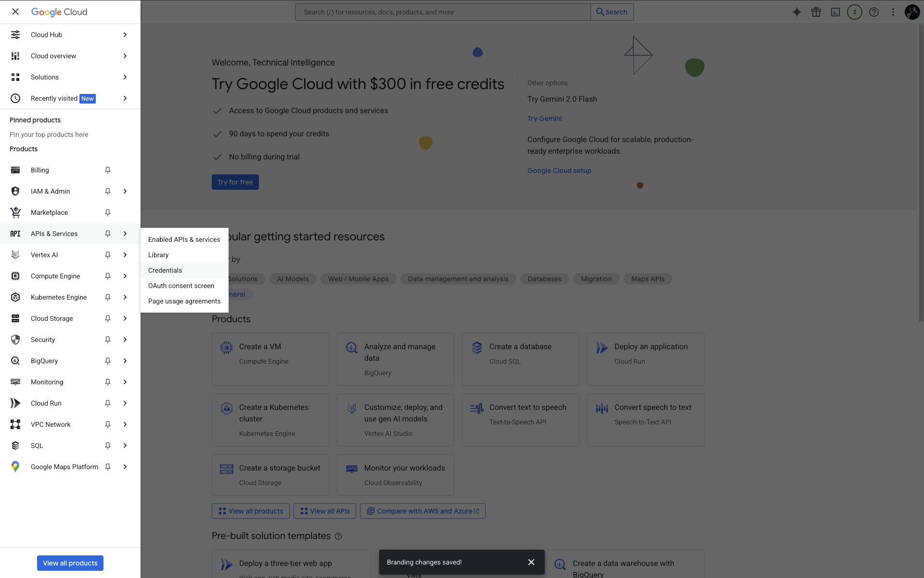This screenshot has height=578, width=924.
Task: Click the Monitoring icon
Action: click(15, 382)
